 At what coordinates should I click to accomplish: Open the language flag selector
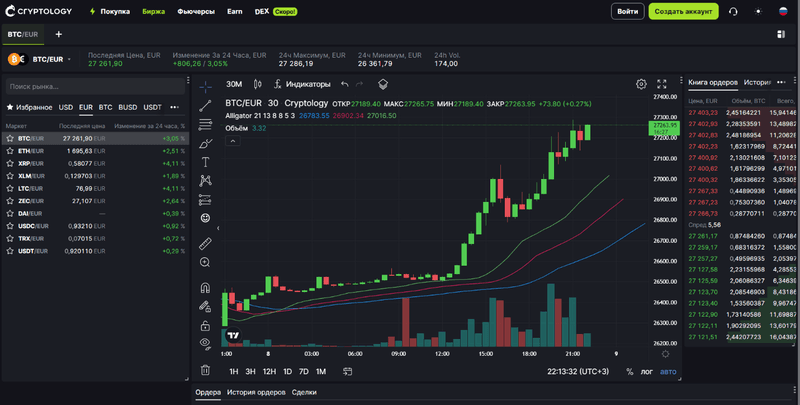click(x=783, y=11)
